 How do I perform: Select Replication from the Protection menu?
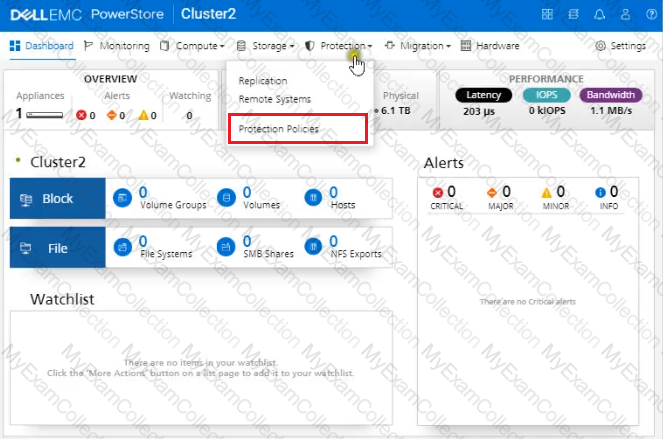[x=262, y=81]
